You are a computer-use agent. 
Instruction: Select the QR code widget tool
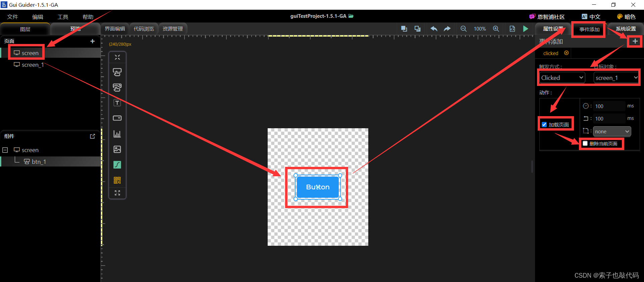tap(117, 180)
